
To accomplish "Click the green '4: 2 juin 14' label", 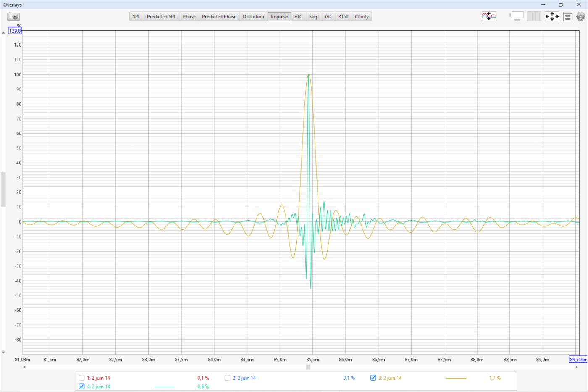I will click(98, 387).
